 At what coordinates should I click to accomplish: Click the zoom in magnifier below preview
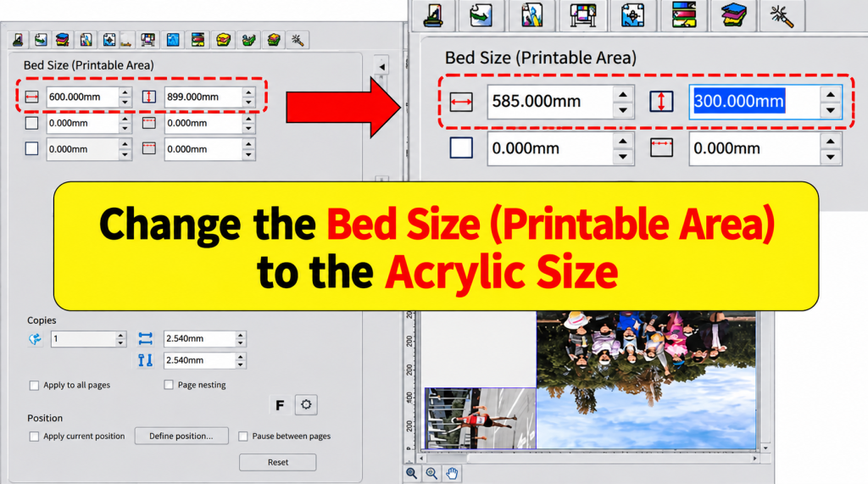pyautogui.click(x=431, y=474)
